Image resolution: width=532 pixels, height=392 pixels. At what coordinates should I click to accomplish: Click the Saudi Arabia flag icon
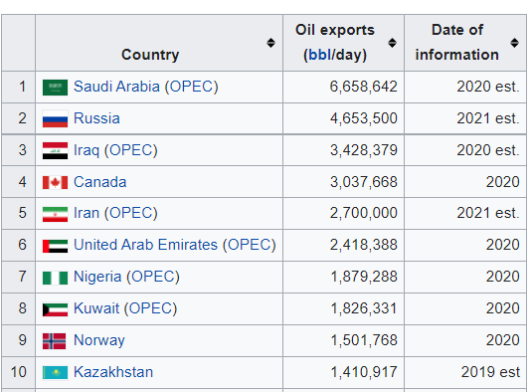[x=55, y=88]
